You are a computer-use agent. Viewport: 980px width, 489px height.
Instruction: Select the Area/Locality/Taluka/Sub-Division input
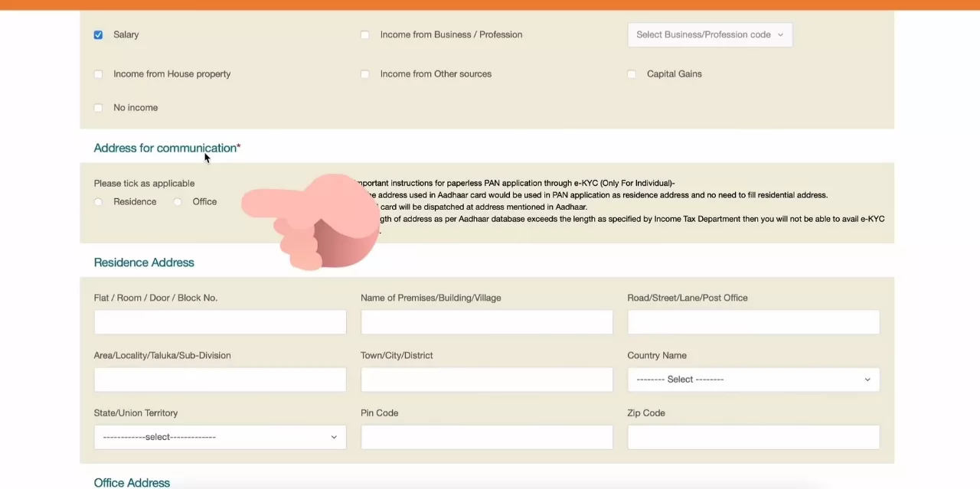click(220, 380)
